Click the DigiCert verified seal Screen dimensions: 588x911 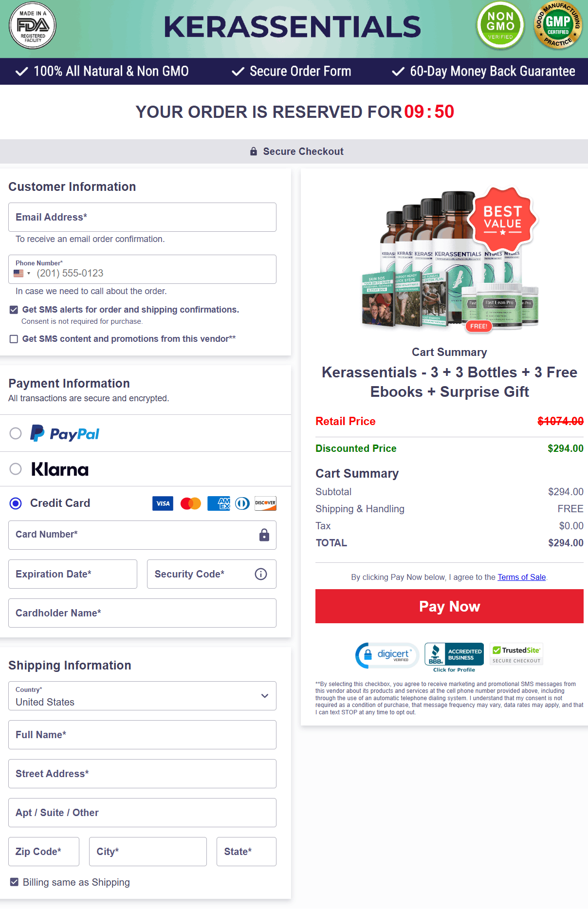tap(387, 655)
